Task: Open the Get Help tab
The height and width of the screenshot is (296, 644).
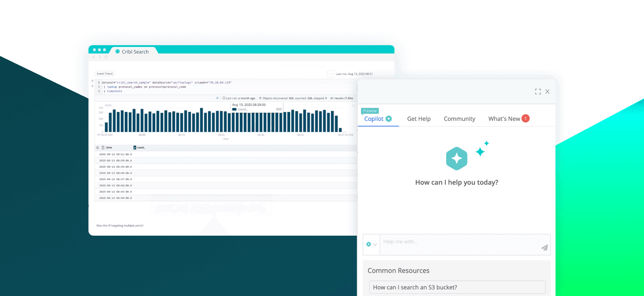Action: 419,119
